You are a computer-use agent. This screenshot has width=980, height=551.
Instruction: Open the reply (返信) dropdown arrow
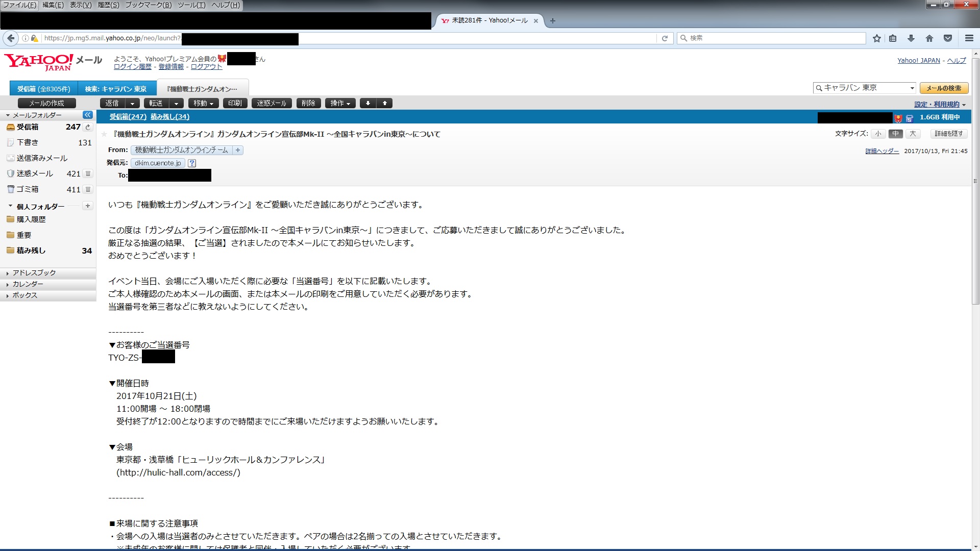(x=133, y=104)
